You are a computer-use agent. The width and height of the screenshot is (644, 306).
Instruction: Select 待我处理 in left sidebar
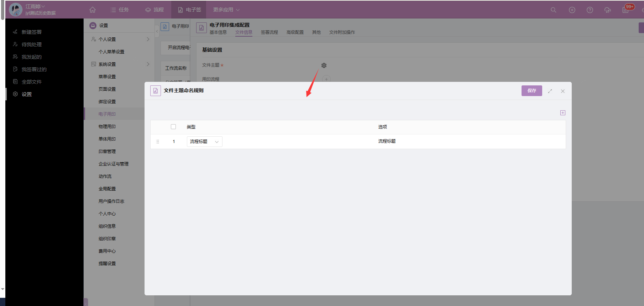tap(32, 44)
